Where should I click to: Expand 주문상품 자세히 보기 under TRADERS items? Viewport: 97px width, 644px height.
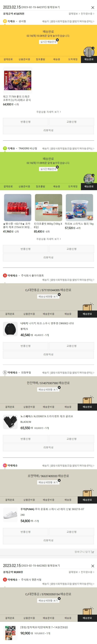click(48, 239)
